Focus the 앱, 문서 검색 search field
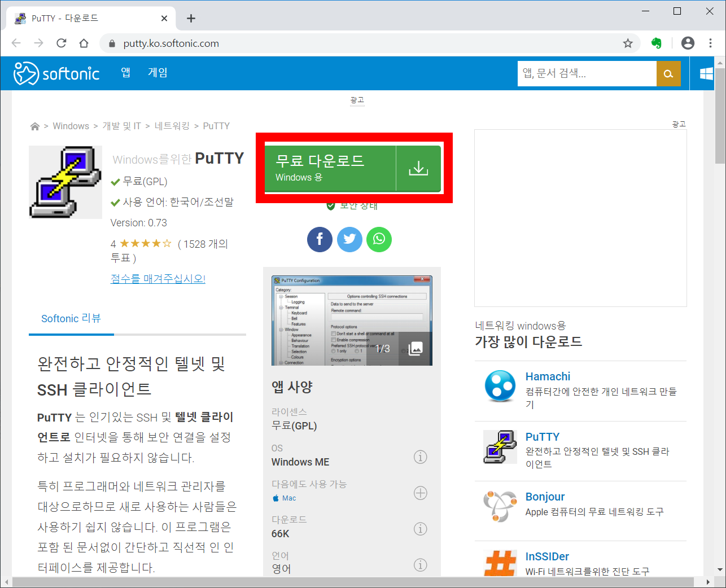Image resolution: width=726 pixels, height=588 pixels. point(587,73)
